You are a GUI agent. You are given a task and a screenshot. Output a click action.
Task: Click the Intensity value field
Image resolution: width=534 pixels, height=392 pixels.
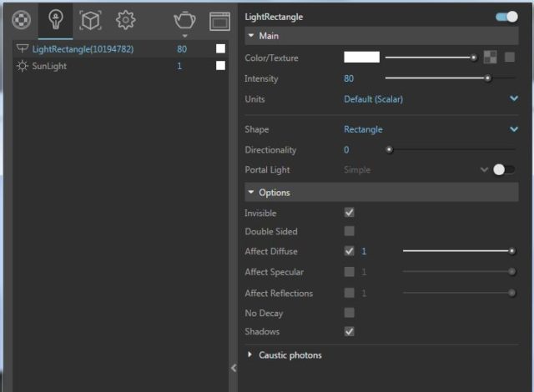349,78
